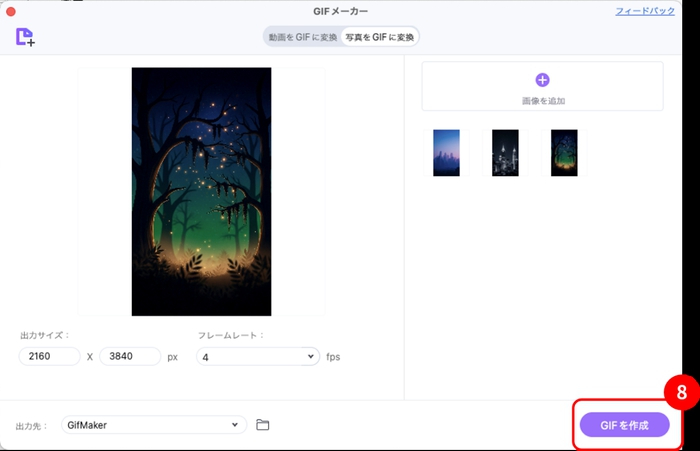The width and height of the screenshot is (700, 451).
Task: Click the purple plus icon to add images
Action: coord(542,80)
